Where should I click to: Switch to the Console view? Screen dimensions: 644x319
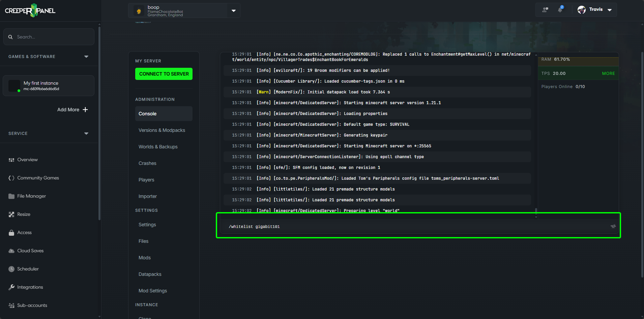pos(147,114)
